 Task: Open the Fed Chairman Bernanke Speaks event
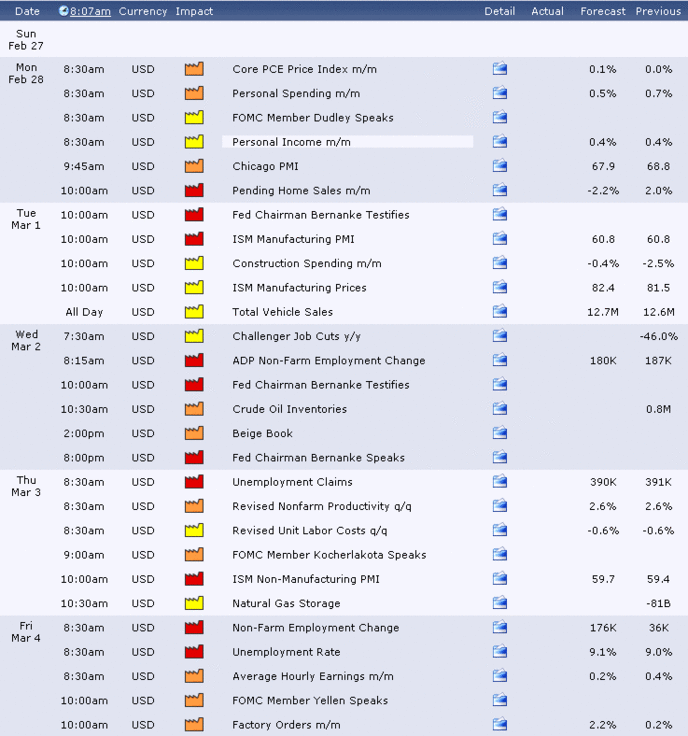[x=318, y=458]
